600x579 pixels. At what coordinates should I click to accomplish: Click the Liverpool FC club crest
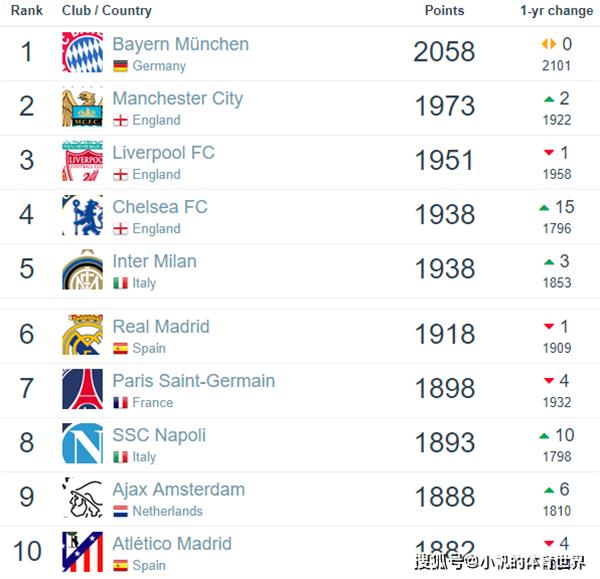pyautogui.click(x=83, y=161)
